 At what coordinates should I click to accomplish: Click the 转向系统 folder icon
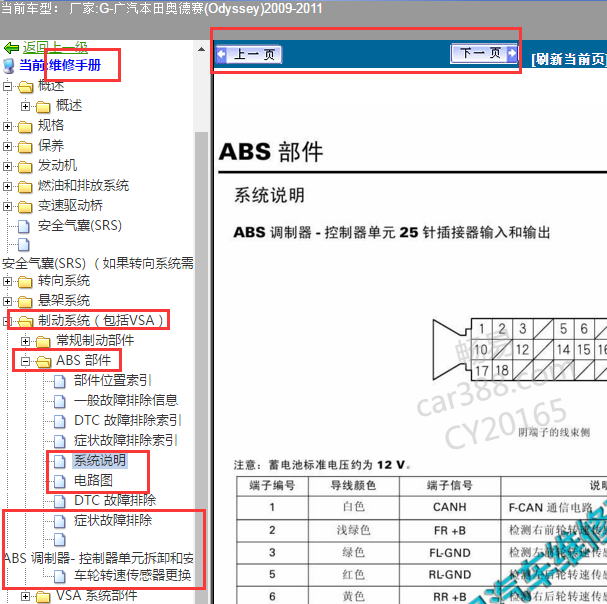tap(25, 282)
